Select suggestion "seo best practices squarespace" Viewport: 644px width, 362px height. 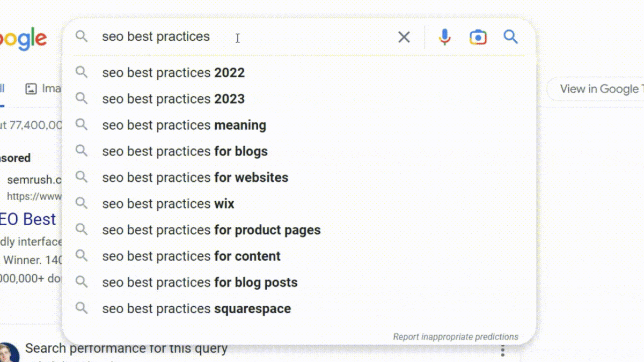coord(196,308)
